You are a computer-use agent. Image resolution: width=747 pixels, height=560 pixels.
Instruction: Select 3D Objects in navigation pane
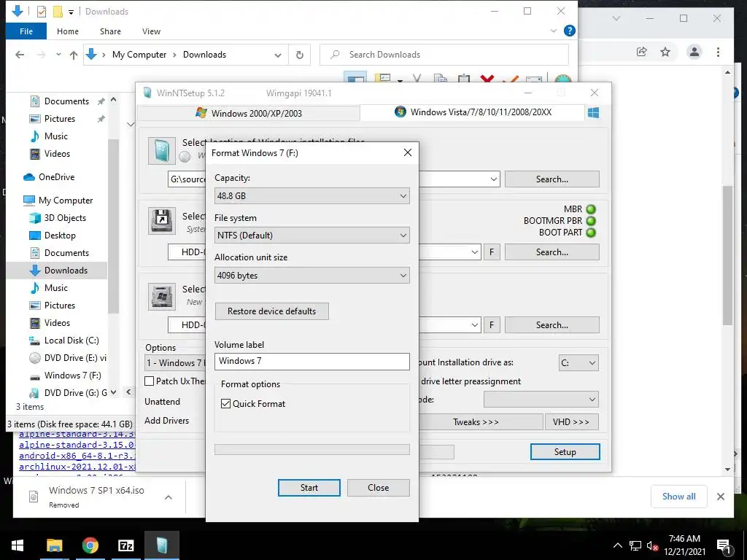coord(65,218)
